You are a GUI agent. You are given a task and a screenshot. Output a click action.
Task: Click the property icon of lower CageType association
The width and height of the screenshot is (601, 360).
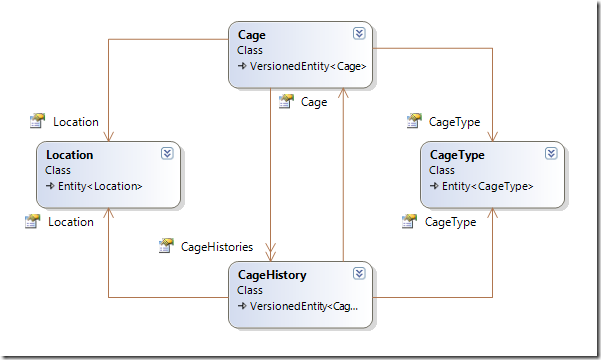click(x=409, y=221)
